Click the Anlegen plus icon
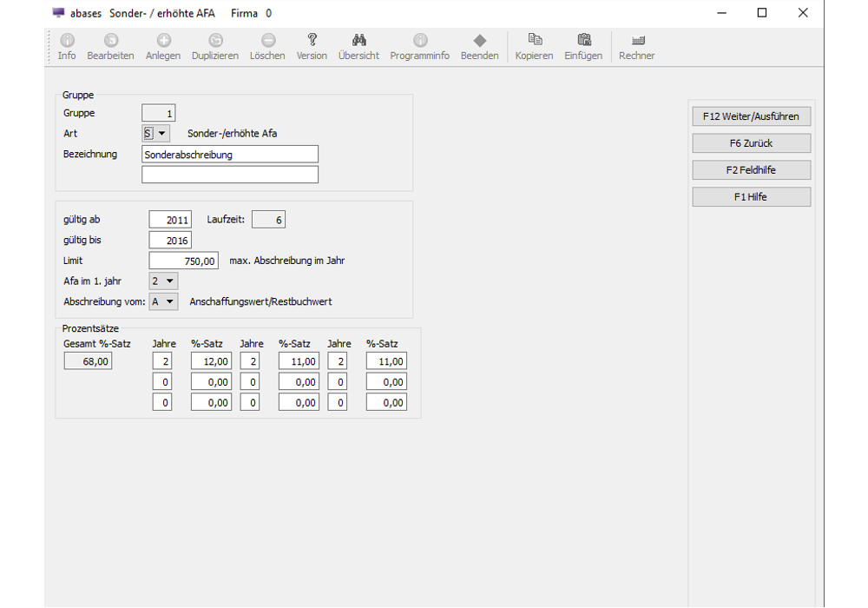Screen dimensions: 868x608 (x=163, y=41)
